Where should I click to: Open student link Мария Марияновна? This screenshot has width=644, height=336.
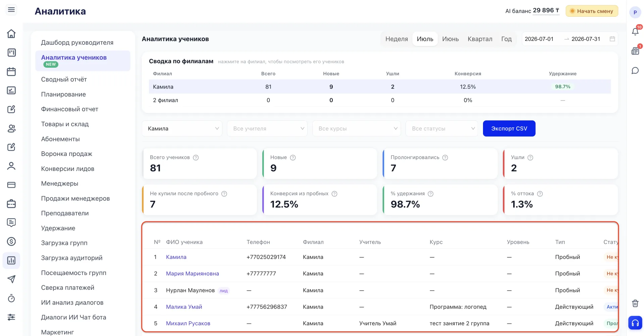(192, 274)
